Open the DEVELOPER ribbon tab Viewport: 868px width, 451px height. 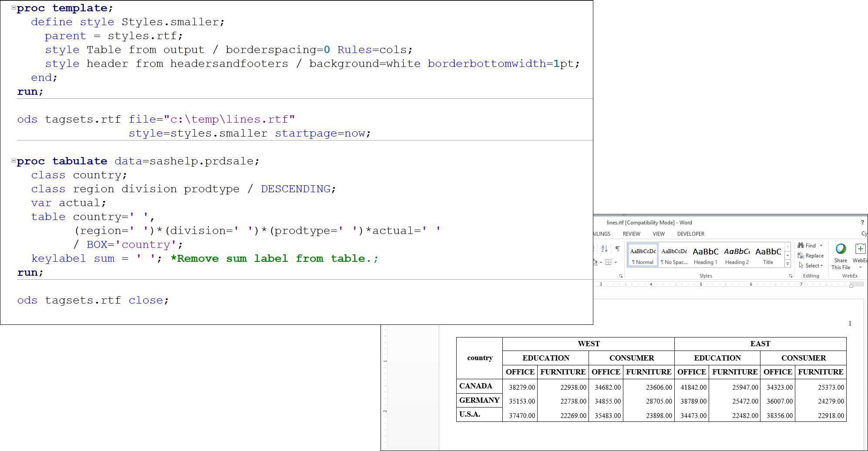point(690,234)
